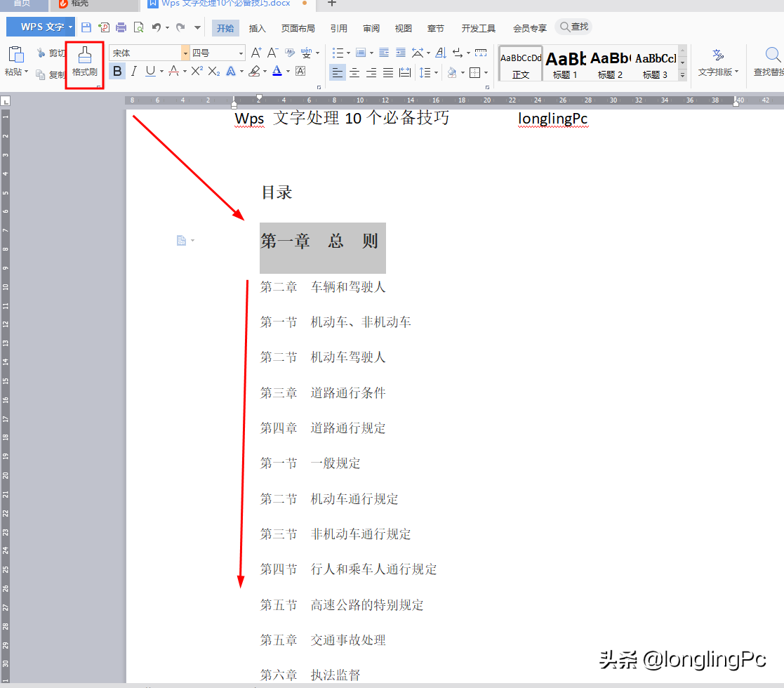Click the Clear Formatting eraser icon
Image resolution: width=784 pixels, height=688 pixels.
[289, 53]
